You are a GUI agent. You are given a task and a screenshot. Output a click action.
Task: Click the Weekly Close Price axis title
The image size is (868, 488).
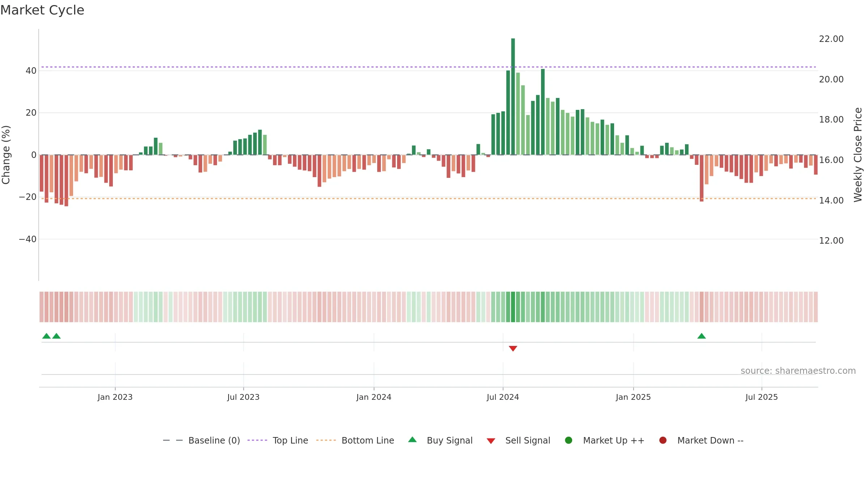point(858,155)
